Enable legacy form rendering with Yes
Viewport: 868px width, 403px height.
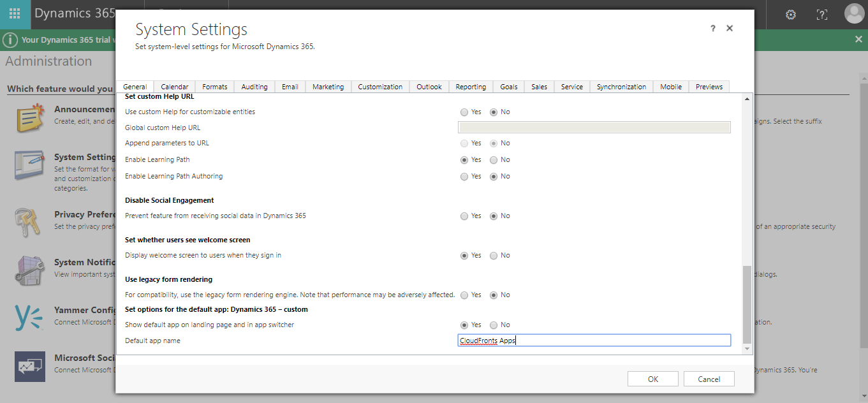(464, 295)
